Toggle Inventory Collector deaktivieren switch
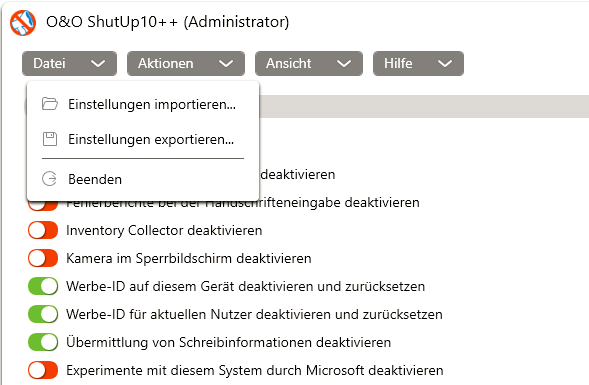This screenshot has width=589, height=385. tap(43, 230)
